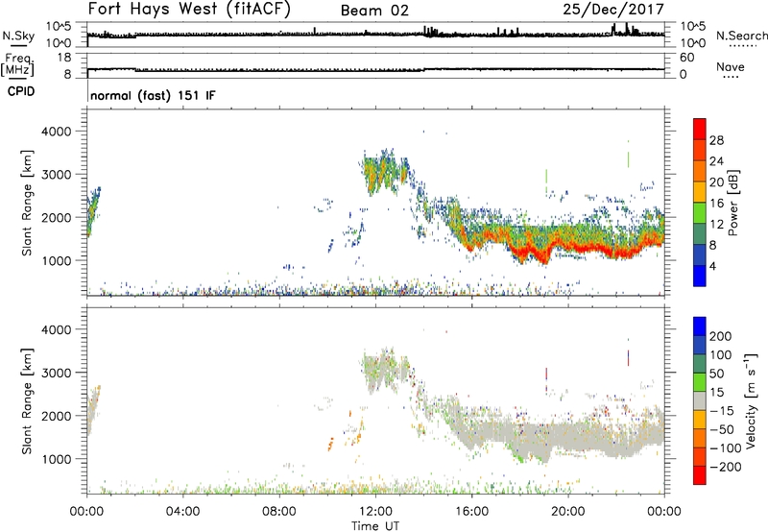Click the "16:00" time axis label
This screenshot has height=532, width=768.
[x=472, y=512]
